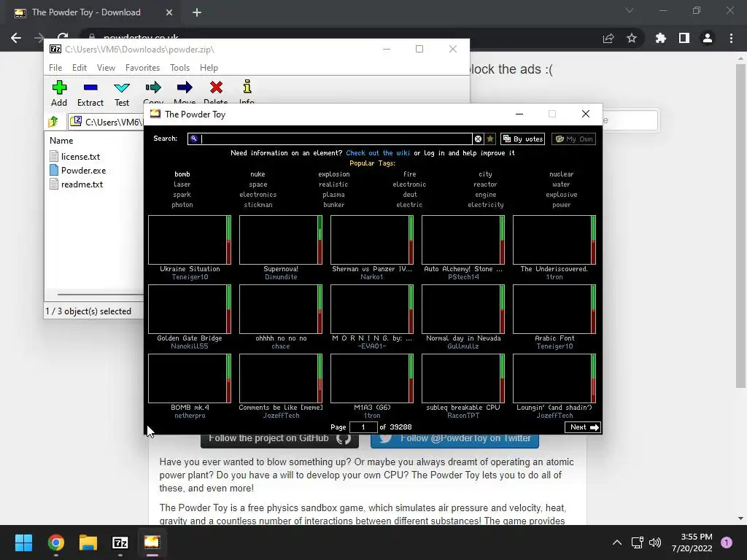The image size is (747, 560).
Task: Open the Sherman vs Panzer IV save
Action: tap(371, 239)
